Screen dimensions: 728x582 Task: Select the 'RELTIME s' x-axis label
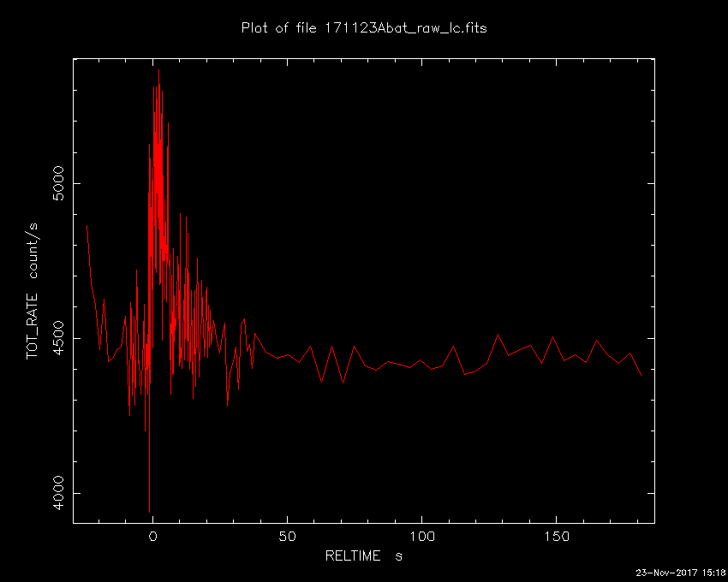point(363,555)
